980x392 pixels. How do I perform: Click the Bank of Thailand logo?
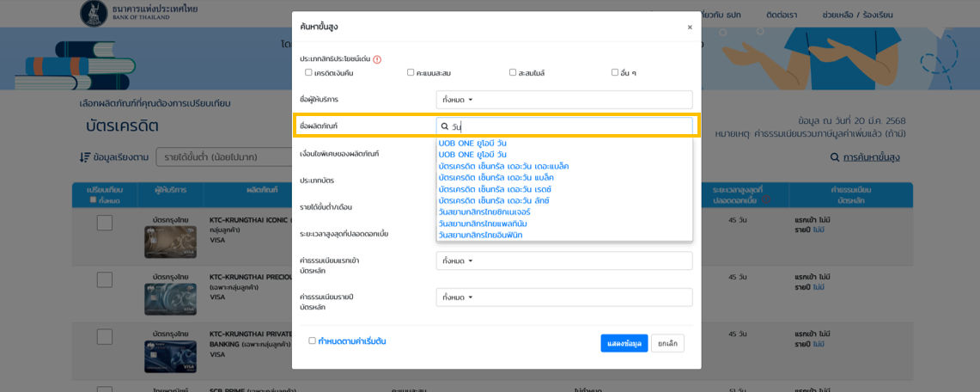94,13
